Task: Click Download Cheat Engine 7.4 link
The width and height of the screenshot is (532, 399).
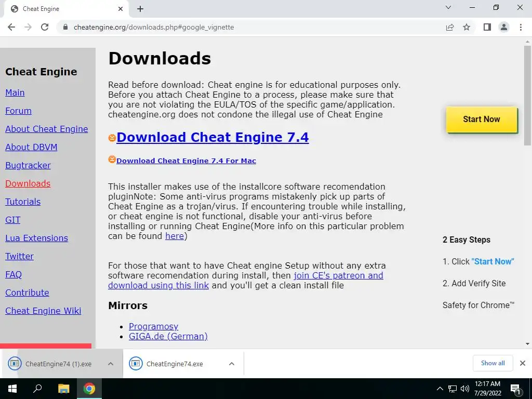Action: point(212,137)
